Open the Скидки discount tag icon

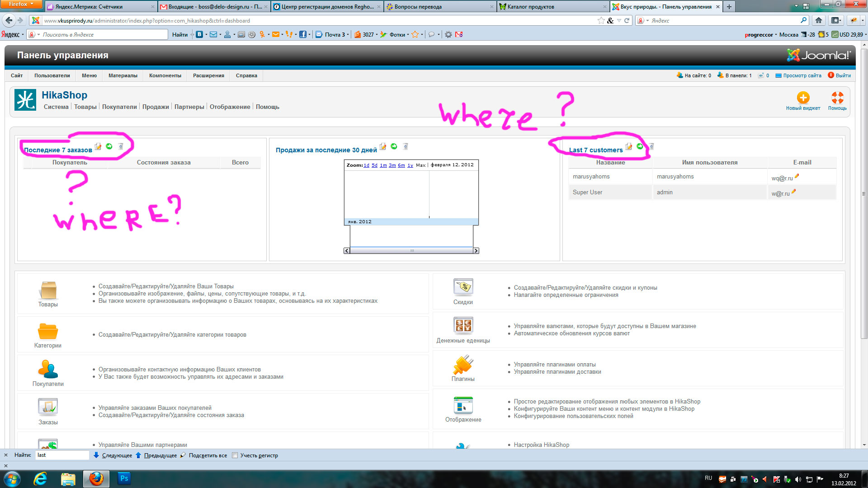tap(463, 287)
